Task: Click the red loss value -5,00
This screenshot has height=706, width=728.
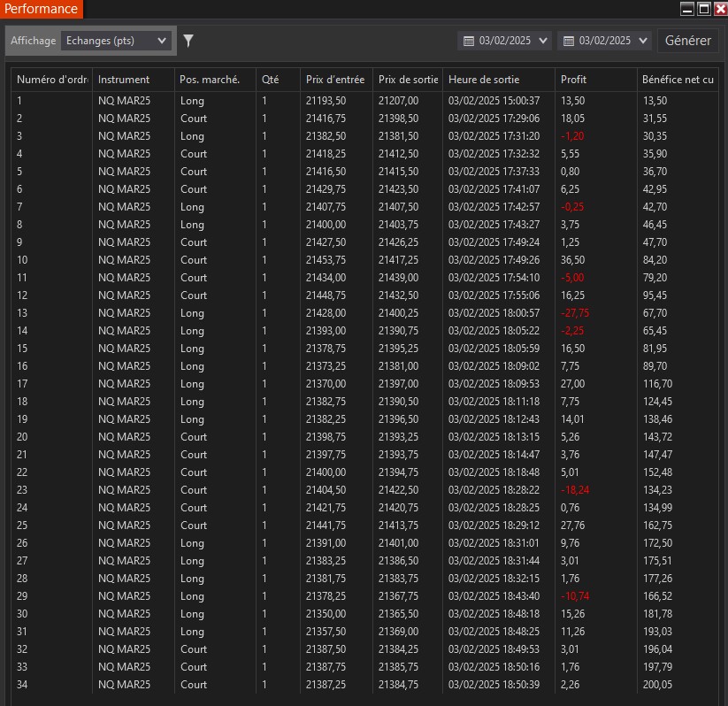Action: point(572,277)
